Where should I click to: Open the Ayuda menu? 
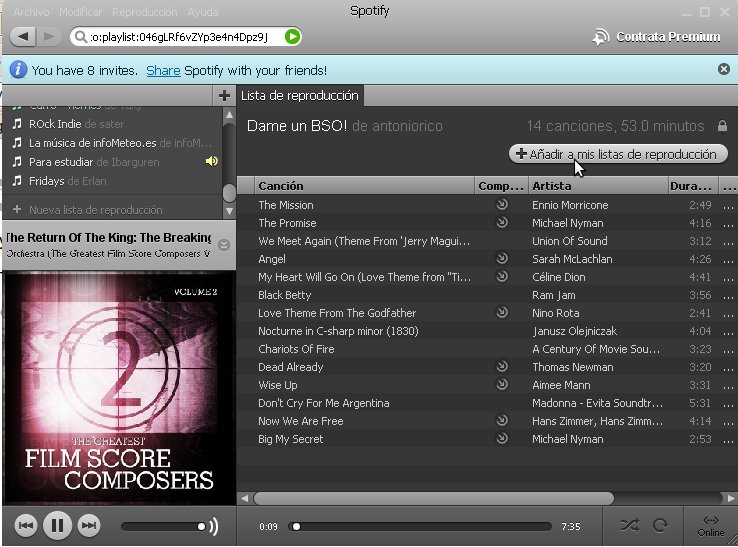click(203, 12)
